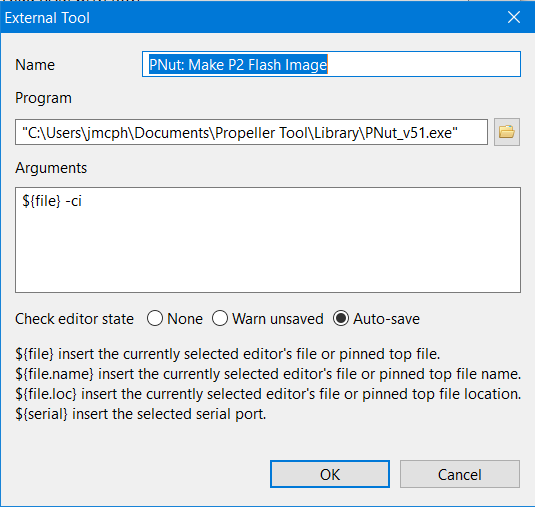Image resolution: width=535 pixels, height=507 pixels.
Task: Select the Auto-save radio button
Action: (x=341, y=318)
